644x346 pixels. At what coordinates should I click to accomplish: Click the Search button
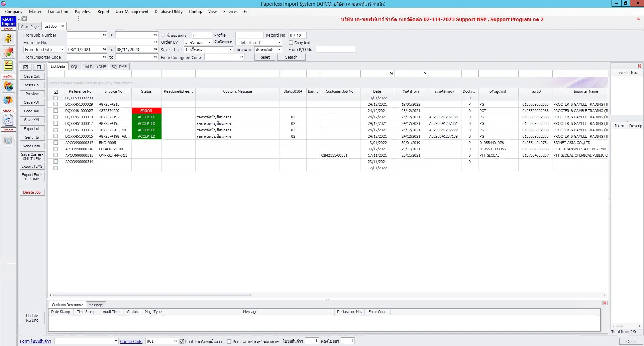pos(291,57)
